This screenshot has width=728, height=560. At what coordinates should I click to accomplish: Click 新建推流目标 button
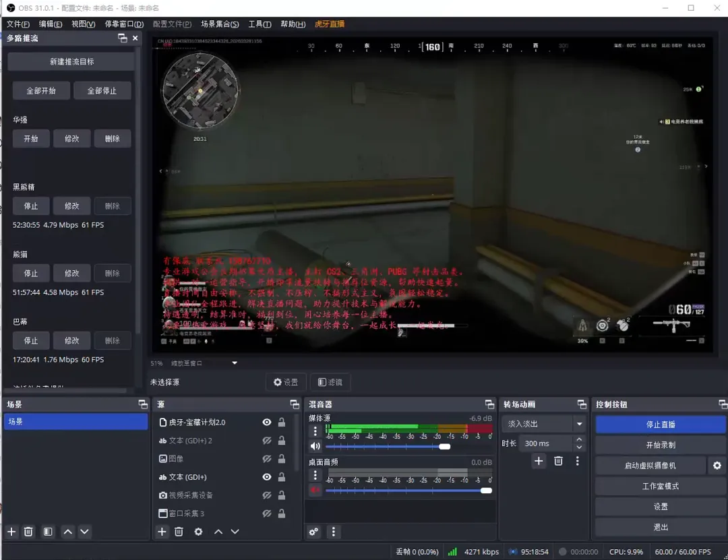pyautogui.click(x=71, y=62)
